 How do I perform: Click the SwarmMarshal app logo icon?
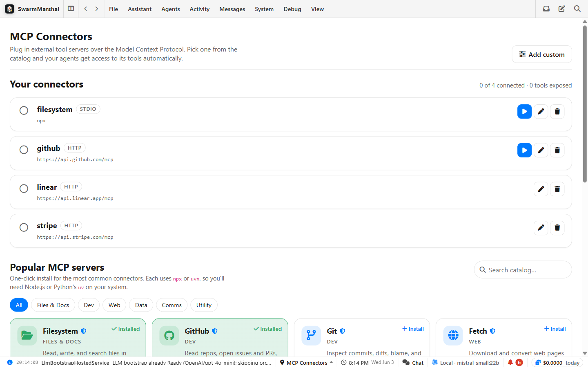point(10,9)
